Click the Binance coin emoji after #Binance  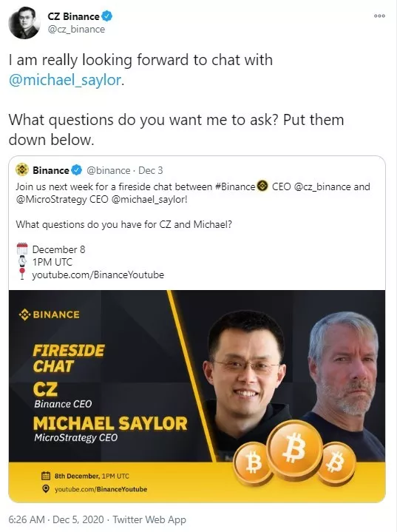pos(262,186)
